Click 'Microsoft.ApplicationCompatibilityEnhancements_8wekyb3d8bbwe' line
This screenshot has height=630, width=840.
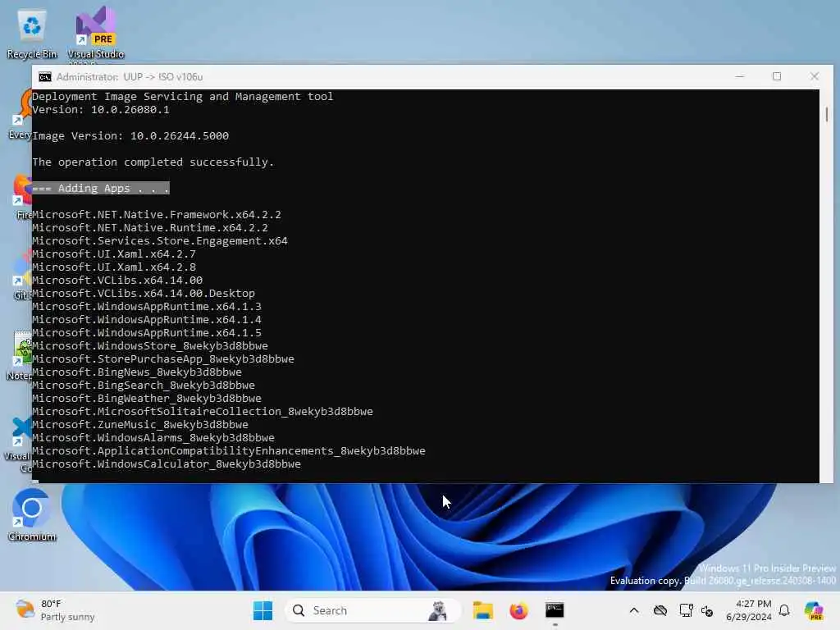pyautogui.click(x=229, y=451)
